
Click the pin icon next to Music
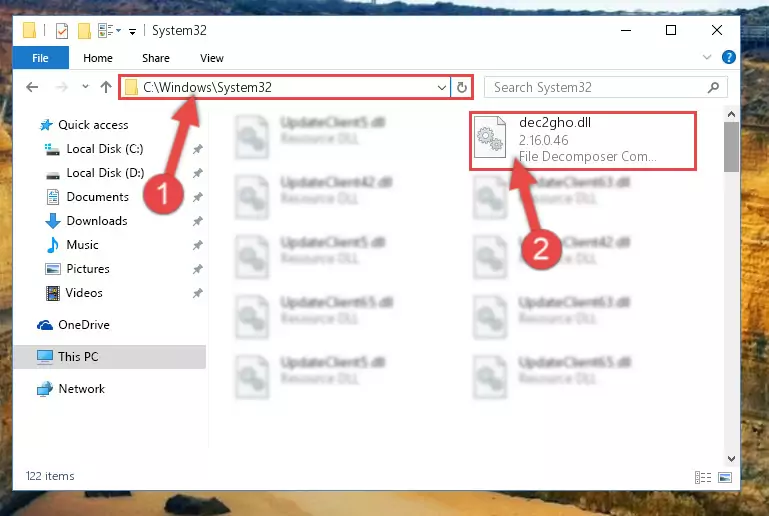point(198,245)
